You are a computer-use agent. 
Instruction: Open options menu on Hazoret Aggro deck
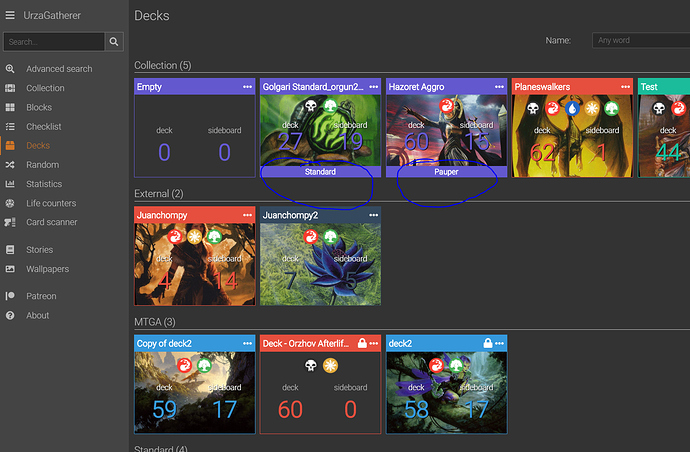tap(499, 87)
